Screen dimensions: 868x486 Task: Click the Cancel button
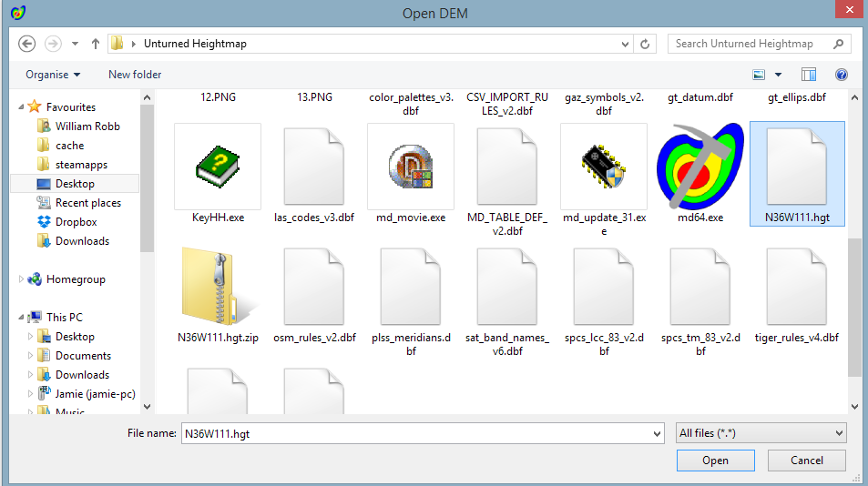807,461
